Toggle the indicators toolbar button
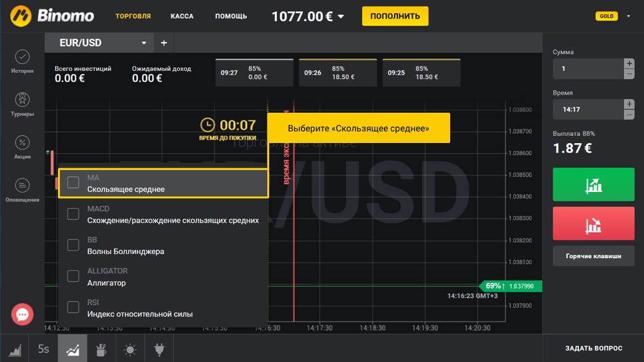 (x=73, y=349)
